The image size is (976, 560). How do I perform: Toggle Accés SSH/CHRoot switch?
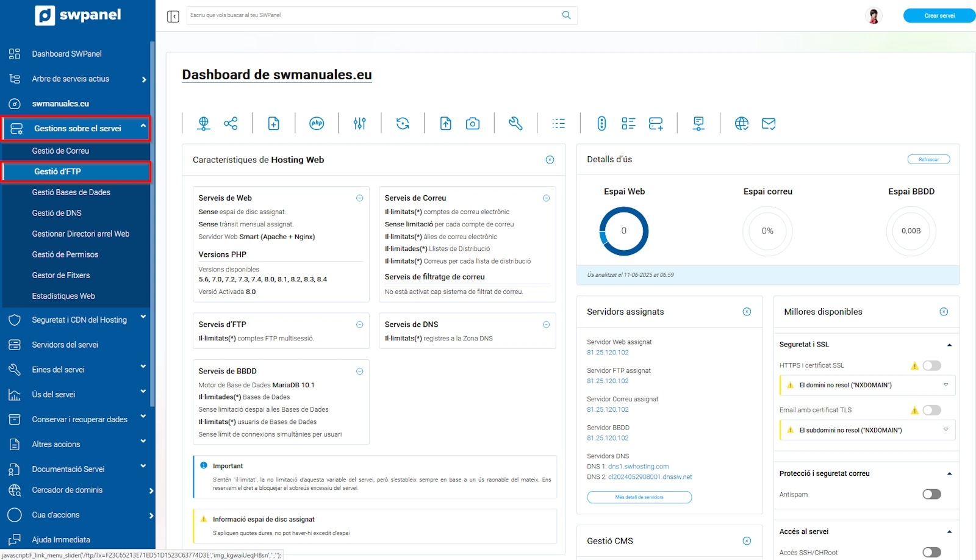931,552
